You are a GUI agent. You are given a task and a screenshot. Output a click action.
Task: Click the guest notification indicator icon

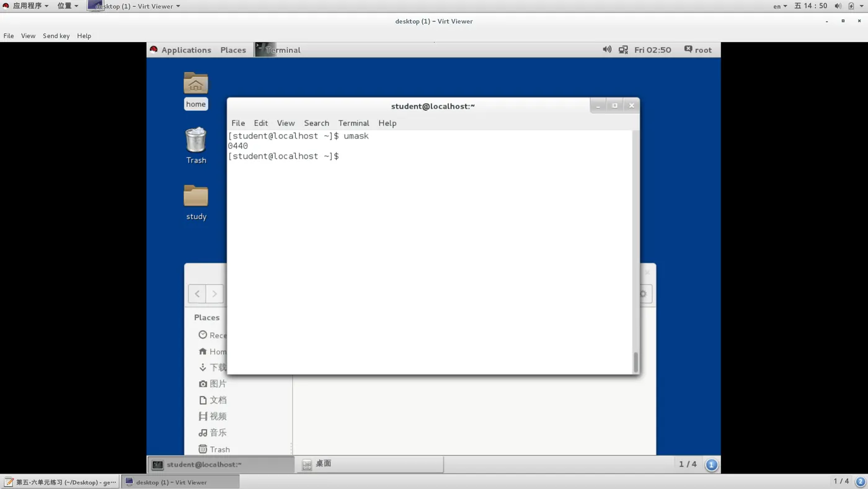point(711,464)
